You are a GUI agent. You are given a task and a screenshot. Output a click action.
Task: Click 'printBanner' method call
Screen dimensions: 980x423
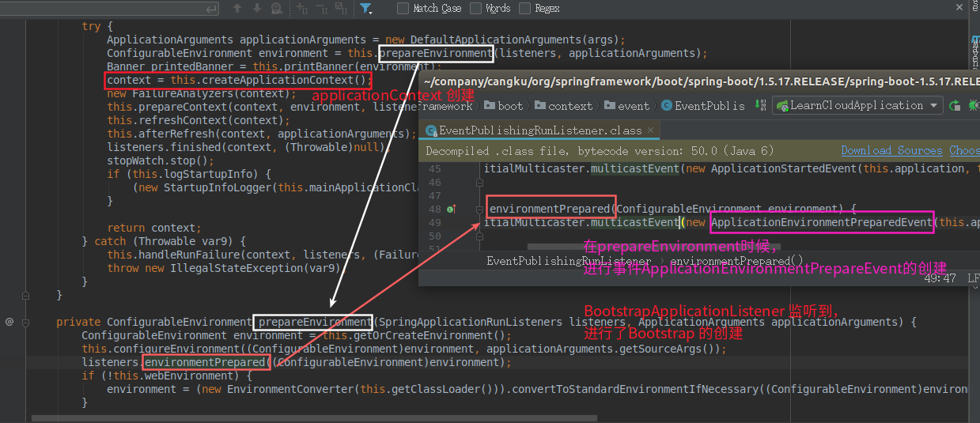coord(322,66)
